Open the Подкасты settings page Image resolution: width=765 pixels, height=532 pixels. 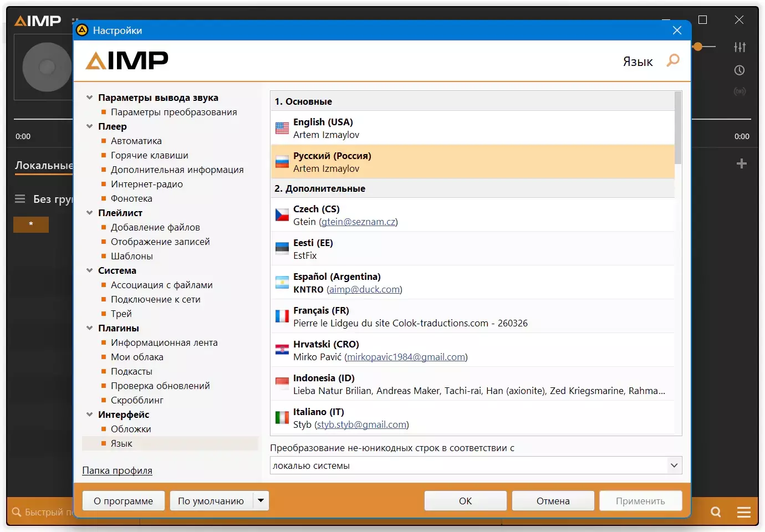[131, 371]
